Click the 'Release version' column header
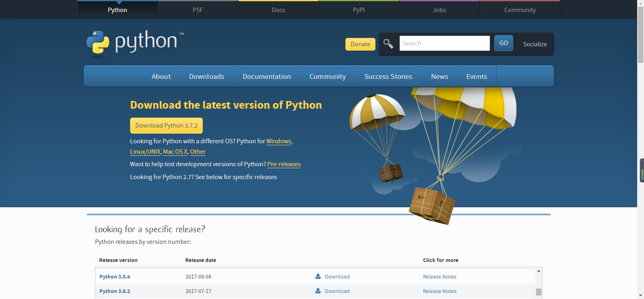The width and height of the screenshot is (644, 299). coord(118,260)
